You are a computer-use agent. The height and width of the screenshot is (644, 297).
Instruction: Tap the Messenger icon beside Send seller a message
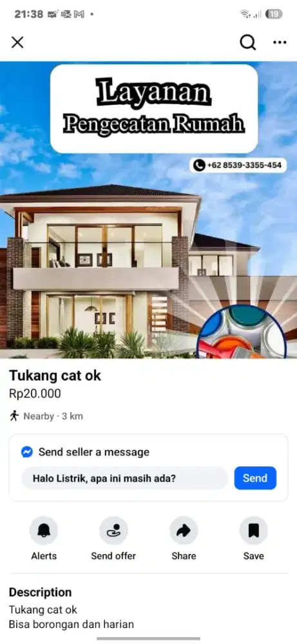click(27, 452)
